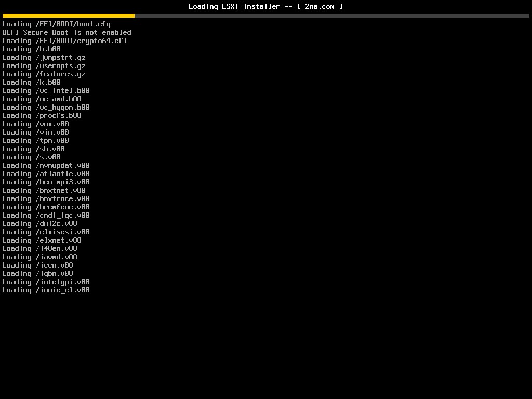Click the line 'Loading /iavmd.v00'
This screenshot has width=532, height=399.
coord(39,257)
